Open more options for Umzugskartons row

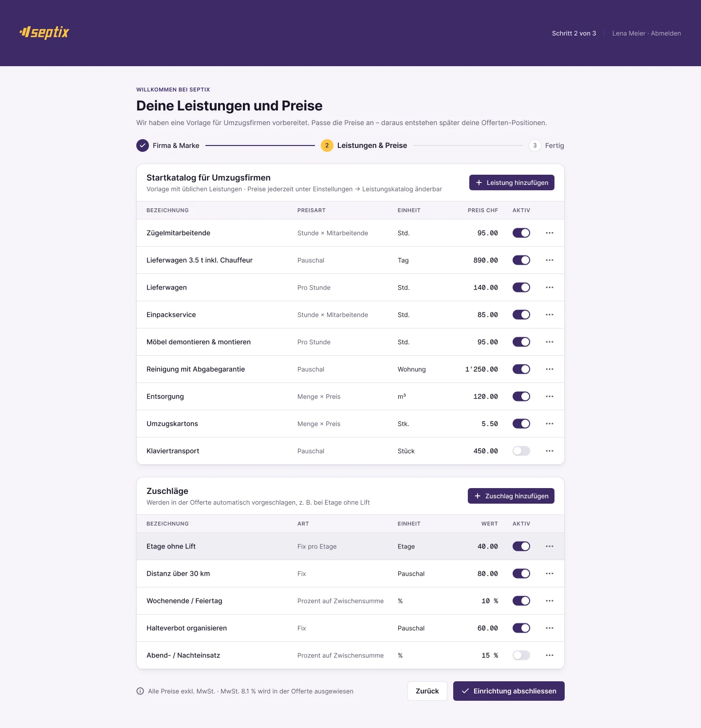tap(550, 424)
